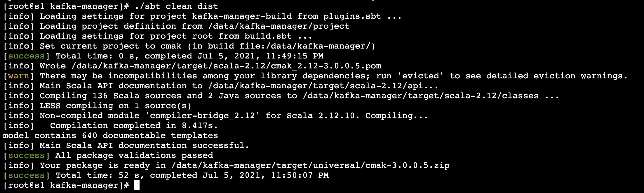Click the 'compiler-bridge_2.12' module name
The image size is (644, 193).
pos(203,116)
